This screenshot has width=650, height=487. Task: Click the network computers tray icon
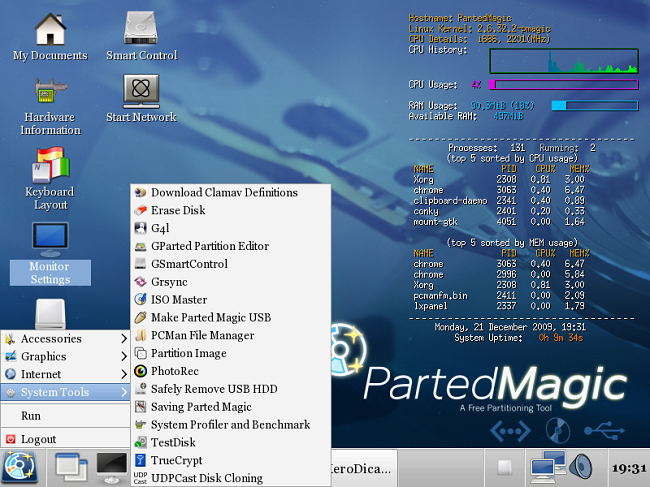point(547,467)
